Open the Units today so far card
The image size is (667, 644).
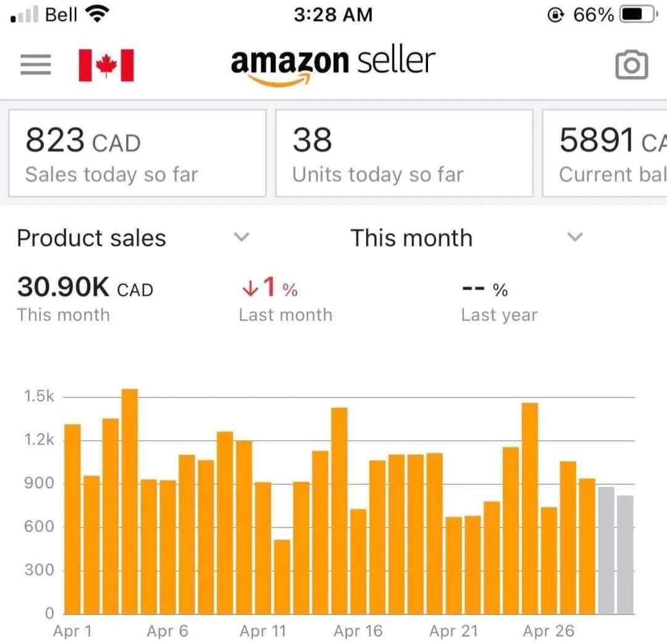tap(404, 153)
